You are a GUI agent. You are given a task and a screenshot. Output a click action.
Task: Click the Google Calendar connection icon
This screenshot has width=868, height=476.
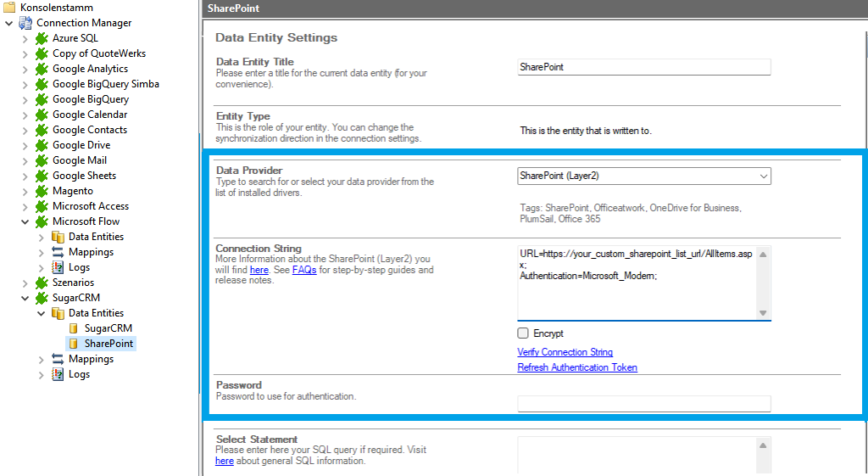tap(42, 115)
